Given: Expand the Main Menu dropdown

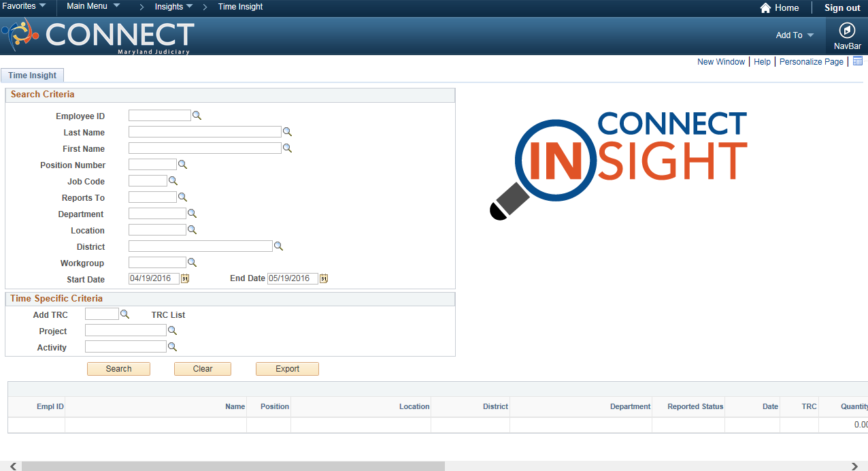Looking at the screenshot, I should click(93, 6).
